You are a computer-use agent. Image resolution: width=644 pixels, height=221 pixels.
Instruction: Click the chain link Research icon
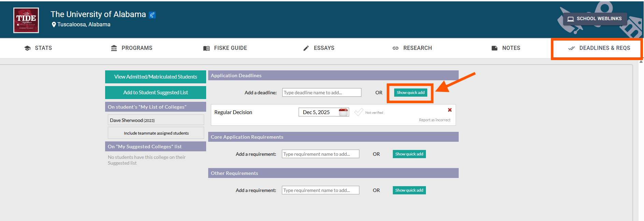pos(396,48)
